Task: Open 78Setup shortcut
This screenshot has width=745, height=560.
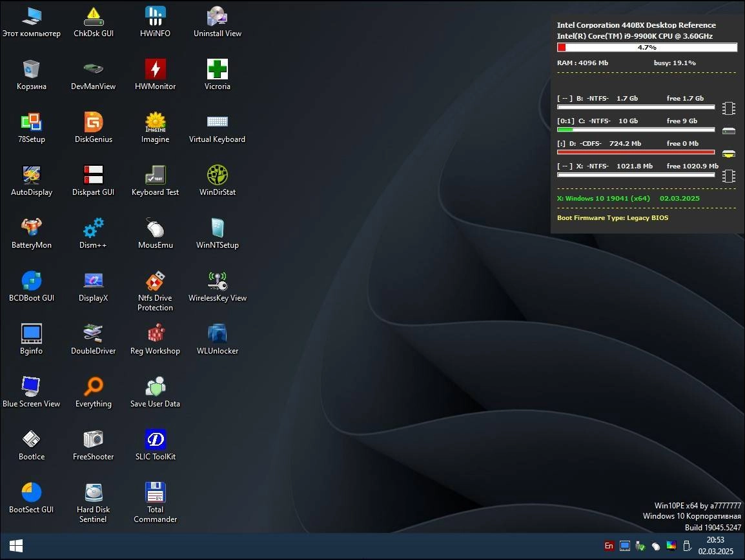Action: pyautogui.click(x=32, y=128)
